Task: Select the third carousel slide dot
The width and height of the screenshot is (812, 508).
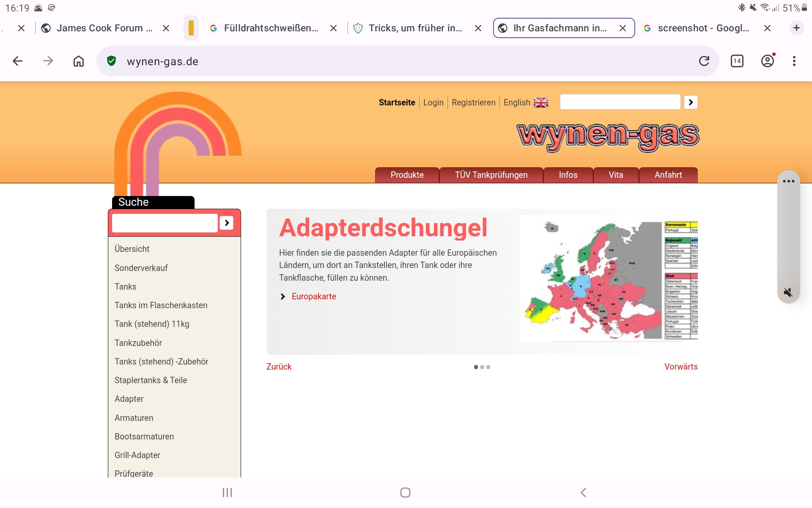Action: [x=488, y=367]
